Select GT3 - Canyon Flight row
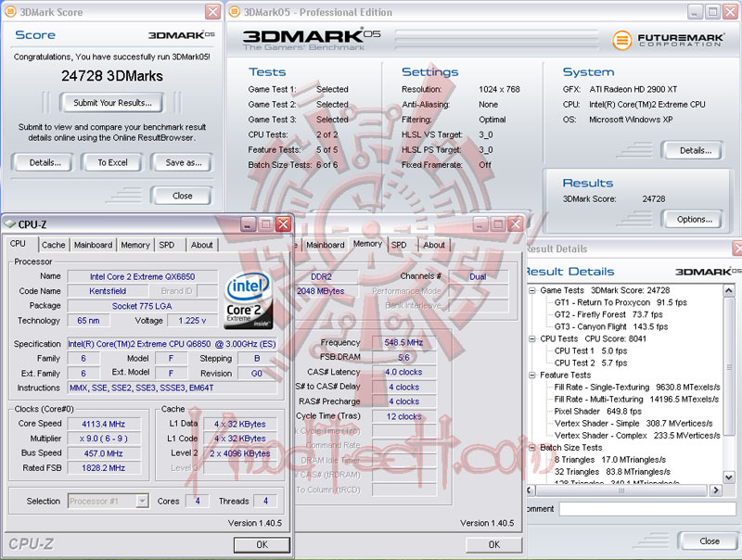The width and height of the screenshot is (742, 560). tap(611, 327)
